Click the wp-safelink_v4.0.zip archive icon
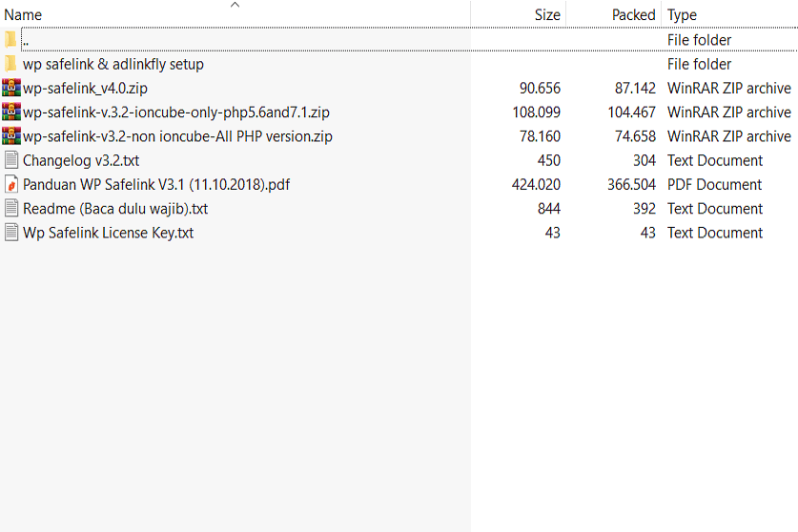Viewport: 798px width, 532px height. [x=11, y=88]
